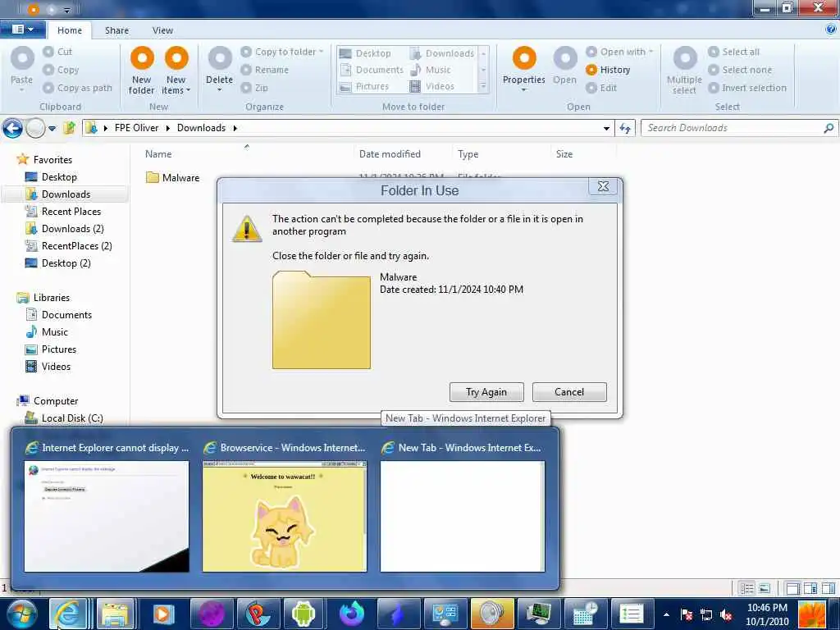This screenshot has height=630, width=840.
Task: Open the recent locations dropdown arrow
Action: point(52,129)
